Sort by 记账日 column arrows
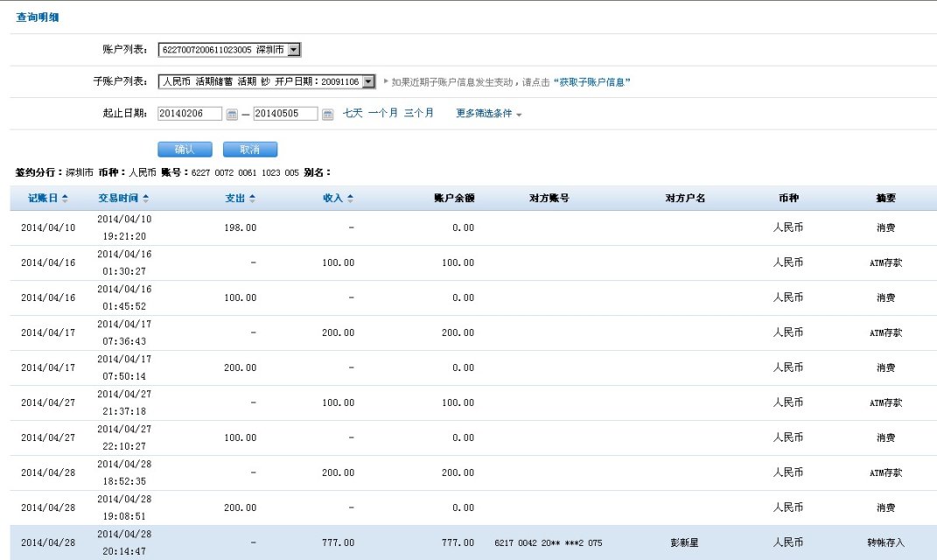The width and height of the screenshot is (937, 560). [64, 199]
